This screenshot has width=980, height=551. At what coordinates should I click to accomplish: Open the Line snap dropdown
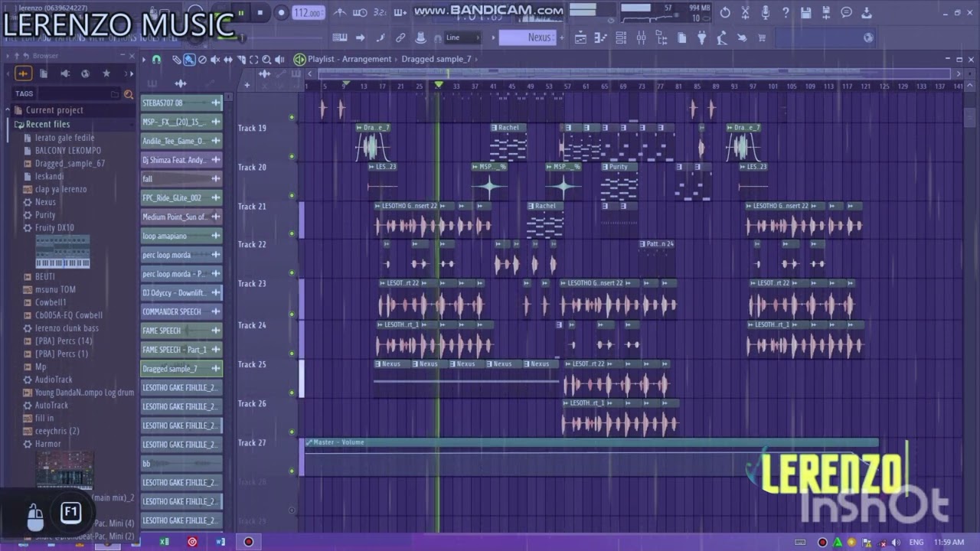pyautogui.click(x=462, y=37)
